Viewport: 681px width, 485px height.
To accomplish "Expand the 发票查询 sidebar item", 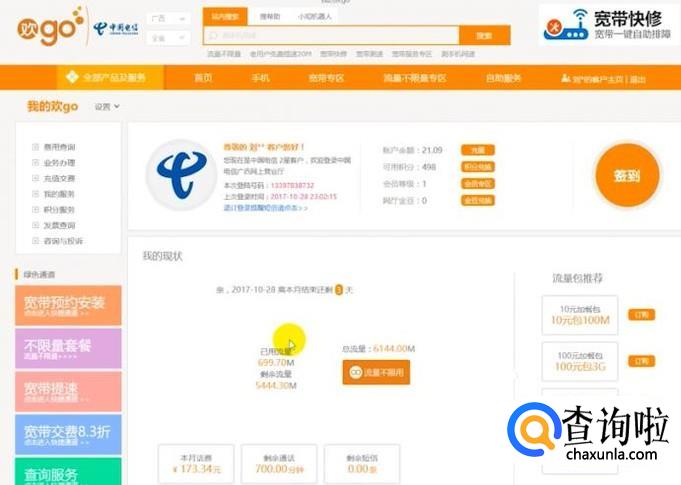I will (54, 225).
